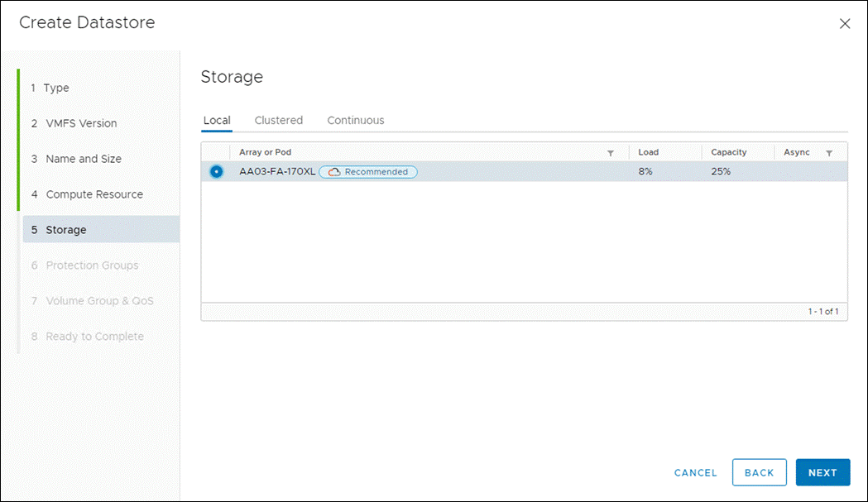Click the Recommended badge

tap(368, 171)
